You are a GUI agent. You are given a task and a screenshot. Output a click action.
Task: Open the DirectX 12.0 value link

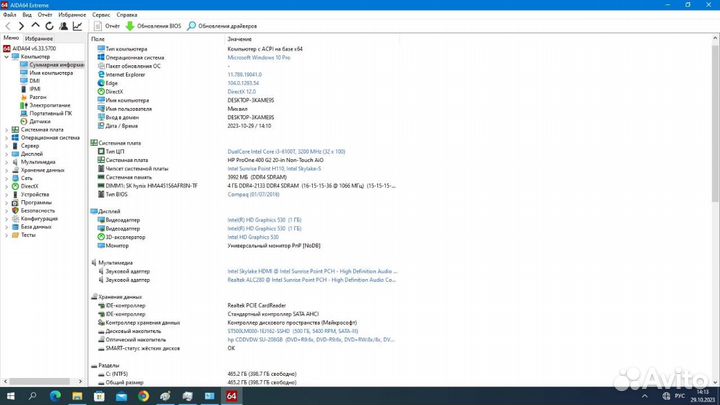tap(242, 92)
